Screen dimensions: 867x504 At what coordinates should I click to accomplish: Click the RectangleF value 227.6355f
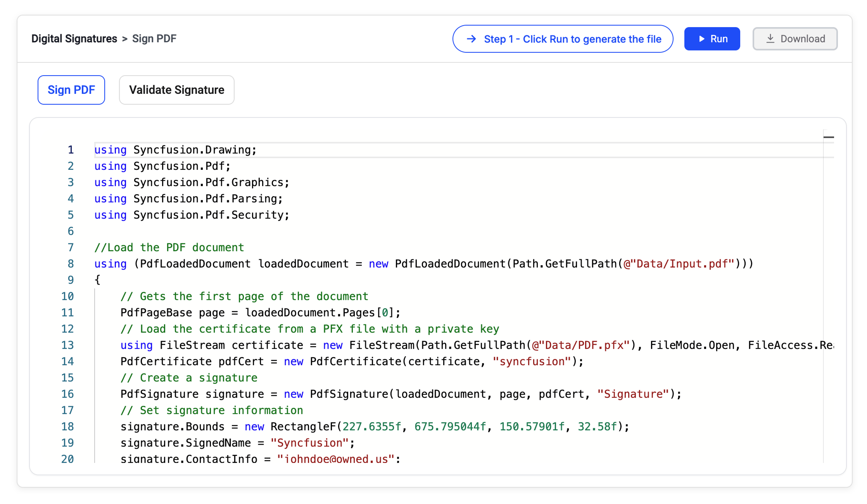point(372,426)
